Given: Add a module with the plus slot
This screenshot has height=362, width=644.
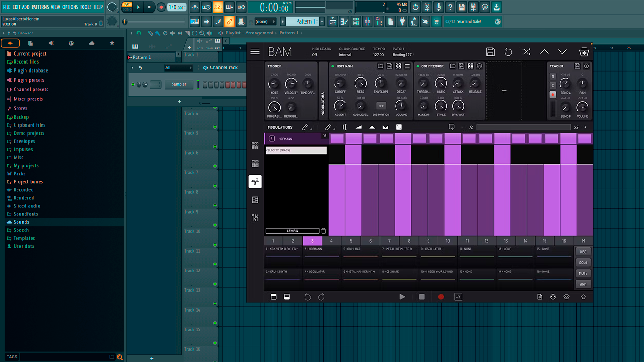Looking at the screenshot, I should [504, 91].
